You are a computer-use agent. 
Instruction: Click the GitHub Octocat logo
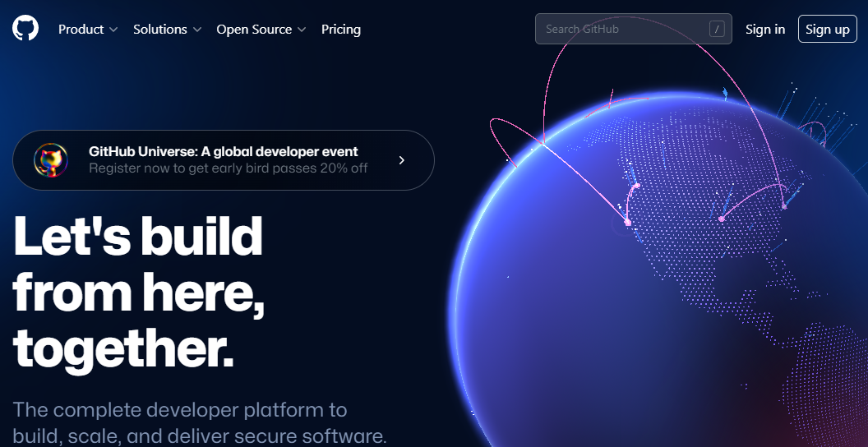click(25, 29)
